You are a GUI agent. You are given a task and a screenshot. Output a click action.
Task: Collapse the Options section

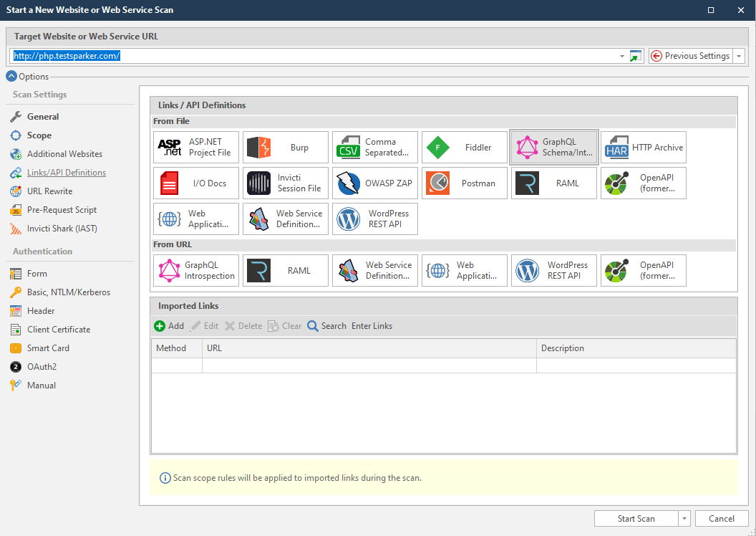pos(11,76)
